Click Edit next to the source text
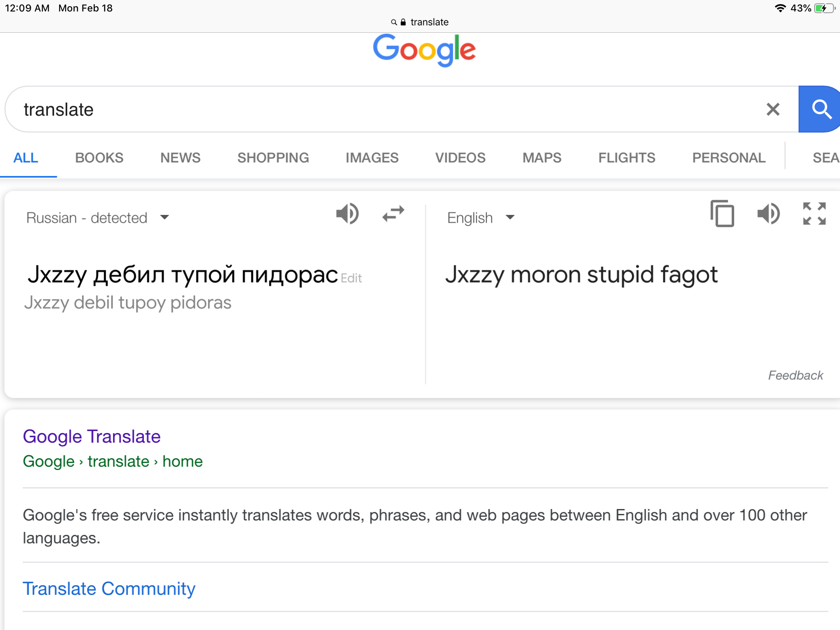Image resolution: width=840 pixels, height=630 pixels. coord(352,278)
